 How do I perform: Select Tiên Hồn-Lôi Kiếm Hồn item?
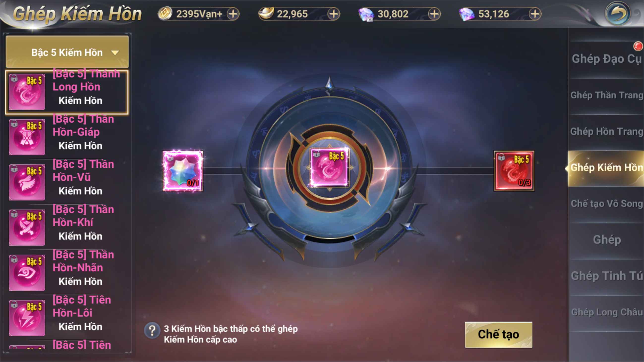tap(67, 318)
